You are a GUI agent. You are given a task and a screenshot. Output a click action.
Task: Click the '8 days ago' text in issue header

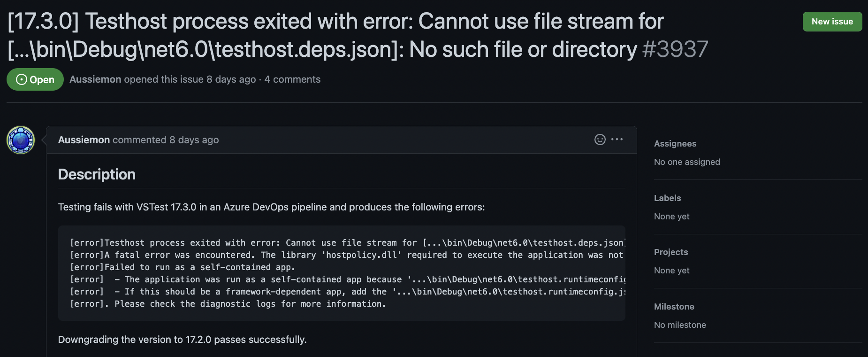click(x=231, y=79)
